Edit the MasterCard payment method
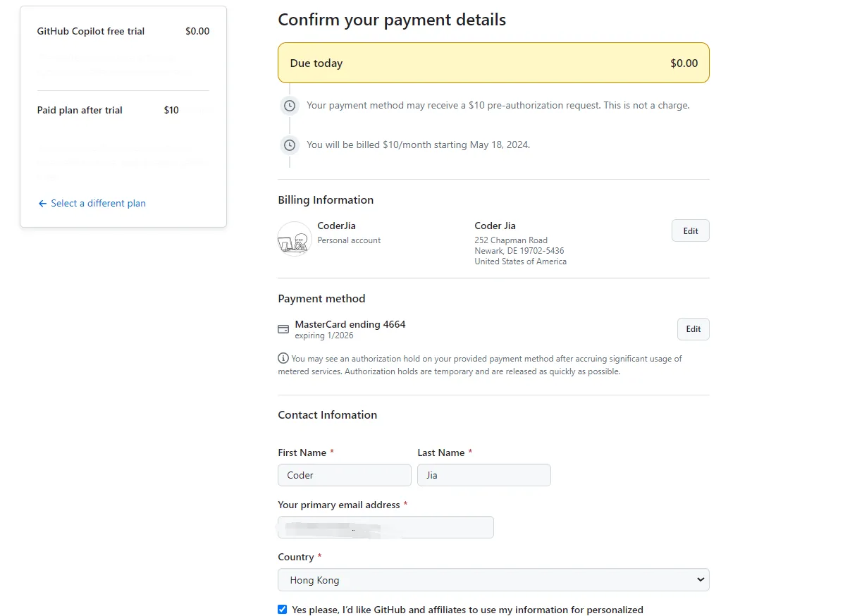 (693, 329)
